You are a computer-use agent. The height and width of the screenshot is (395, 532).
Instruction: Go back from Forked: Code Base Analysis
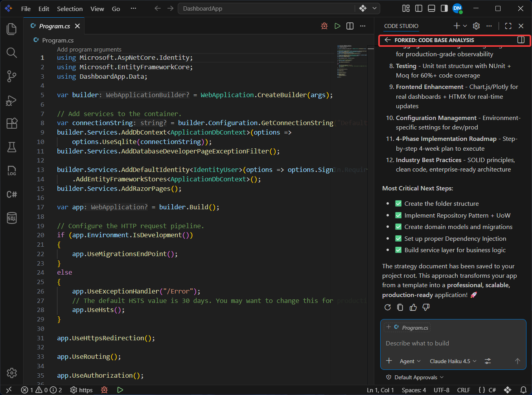coord(388,40)
